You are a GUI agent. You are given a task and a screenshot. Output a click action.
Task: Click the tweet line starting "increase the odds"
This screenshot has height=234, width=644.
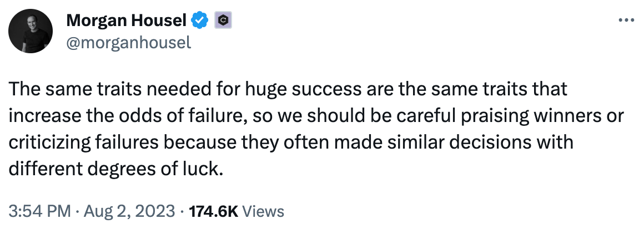click(x=316, y=116)
